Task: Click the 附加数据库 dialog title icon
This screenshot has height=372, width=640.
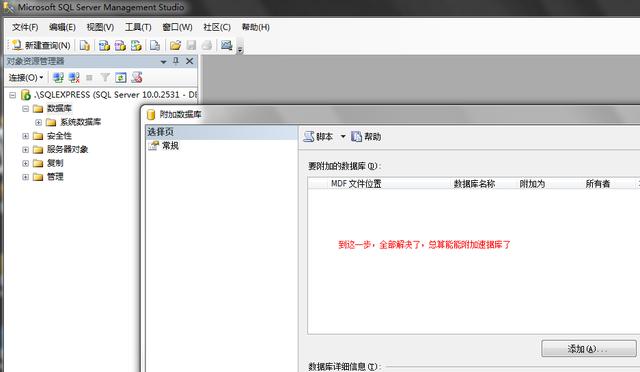Action: (151, 115)
